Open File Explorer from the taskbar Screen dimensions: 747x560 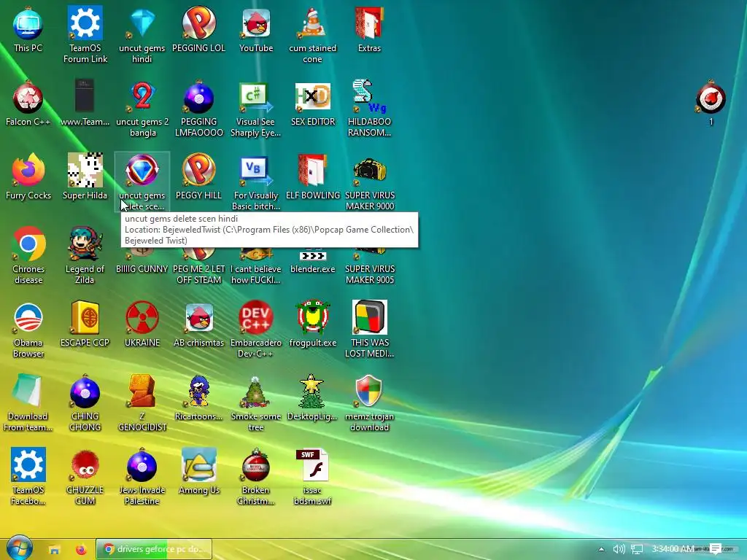coord(54,550)
